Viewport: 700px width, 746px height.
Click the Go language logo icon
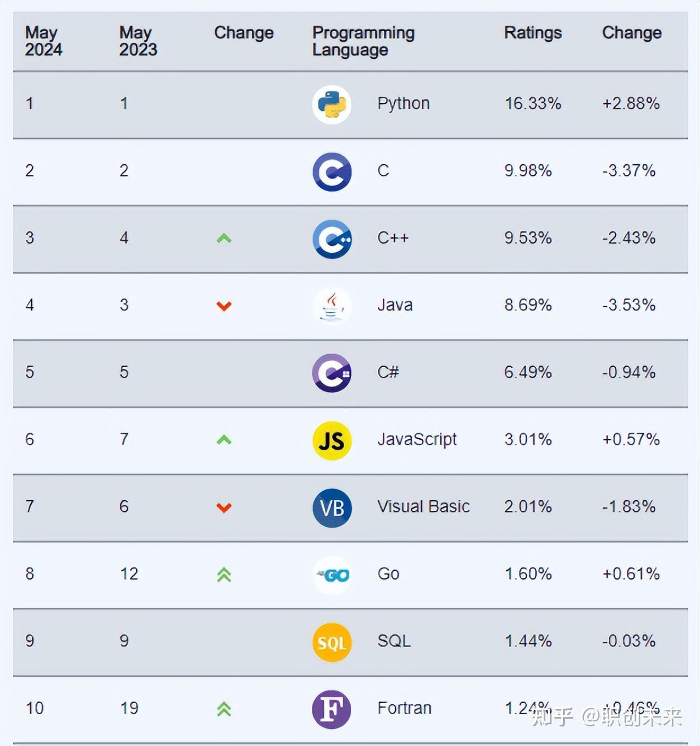pyautogui.click(x=332, y=575)
